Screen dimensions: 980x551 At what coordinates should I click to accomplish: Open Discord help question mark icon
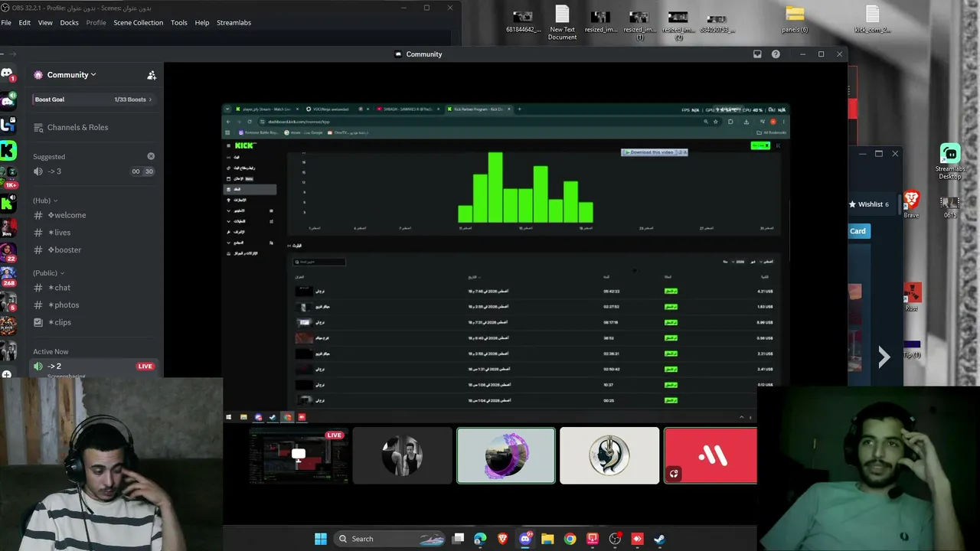click(x=776, y=54)
